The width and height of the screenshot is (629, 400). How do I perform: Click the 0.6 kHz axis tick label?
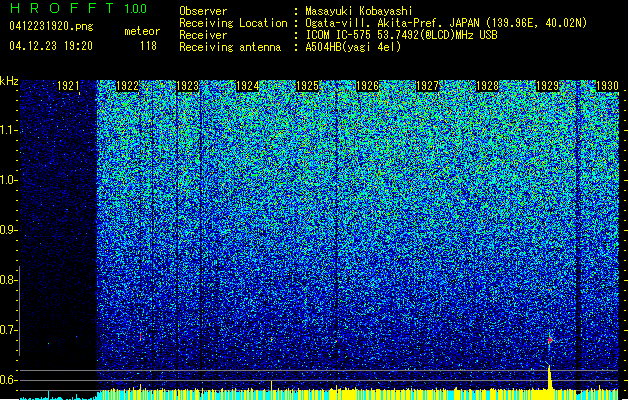(8, 380)
